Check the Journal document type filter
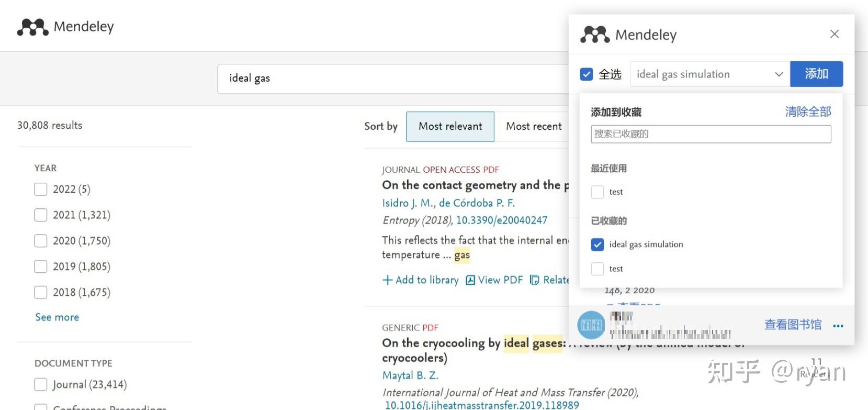 click(40, 384)
